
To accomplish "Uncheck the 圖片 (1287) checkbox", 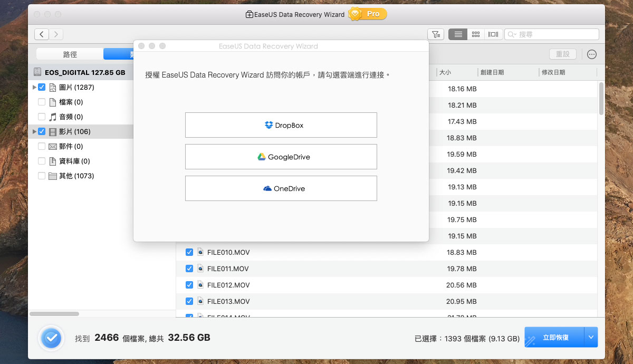I will tap(42, 87).
